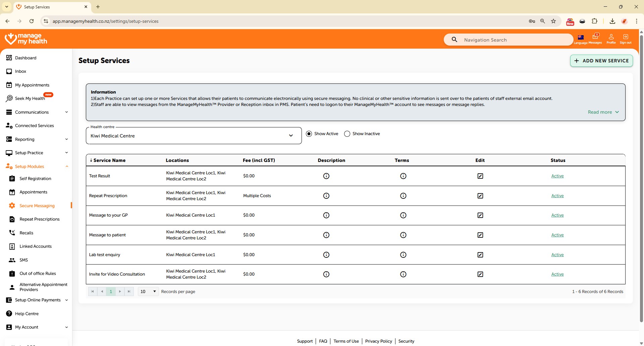The height and width of the screenshot is (346, 644).
Task: Expand Read more in Information box
Action: pyautogui.click(x=603, y=112)
